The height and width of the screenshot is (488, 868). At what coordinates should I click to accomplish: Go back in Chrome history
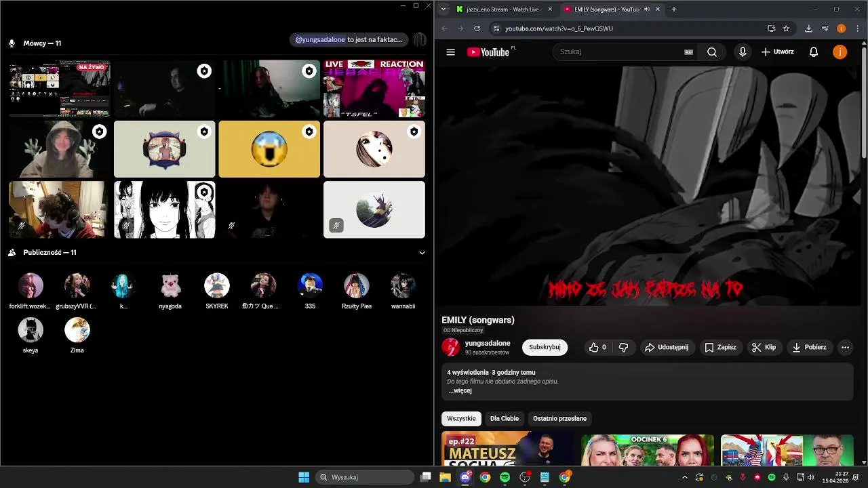[444, 28]
